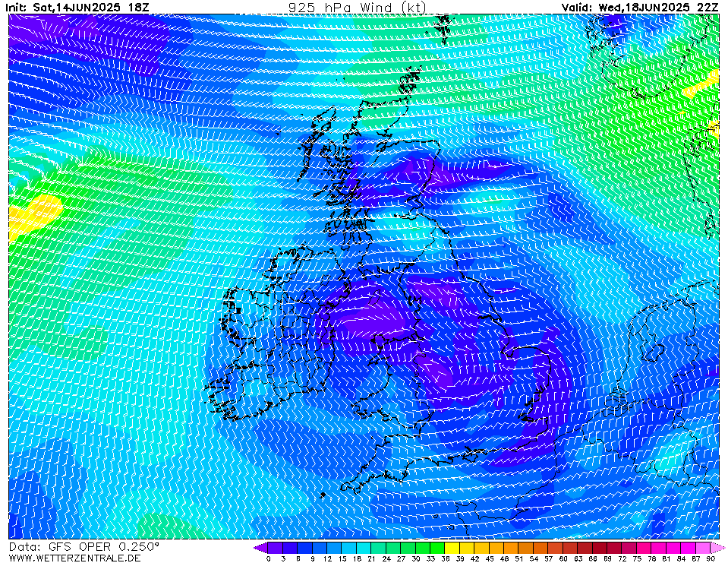Click the '0' value under the legend
The image size is (728, 563).
(x=269, y=558)
